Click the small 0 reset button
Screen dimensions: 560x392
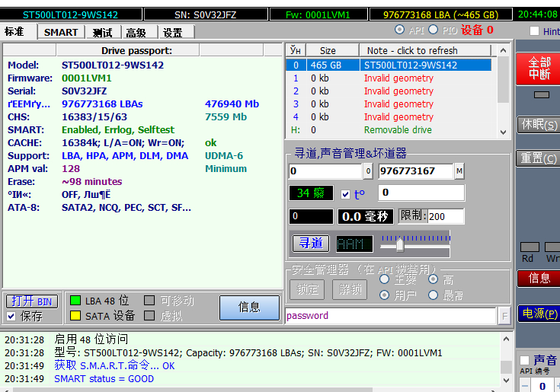(x=368, y=171)
